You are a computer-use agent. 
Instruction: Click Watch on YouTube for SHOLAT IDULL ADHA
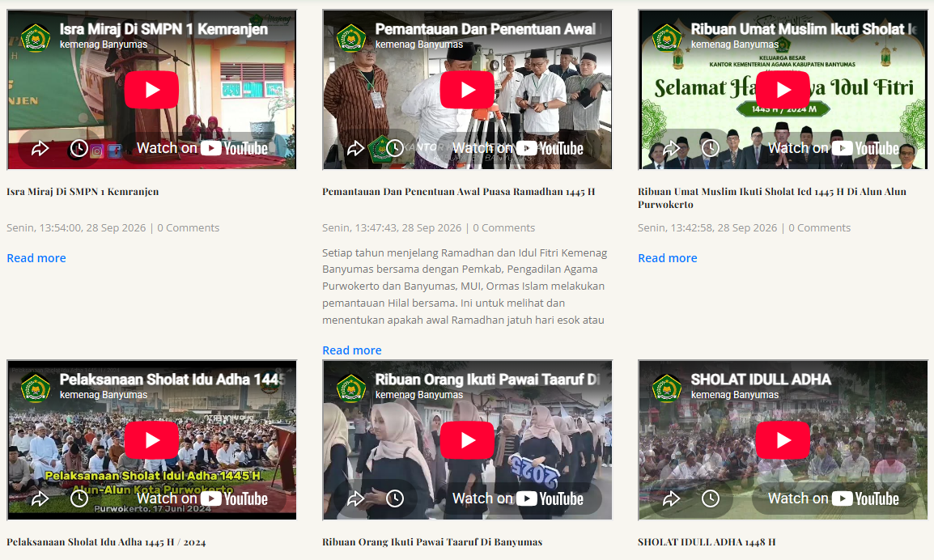pyautogui.click(x=834, y=498)
